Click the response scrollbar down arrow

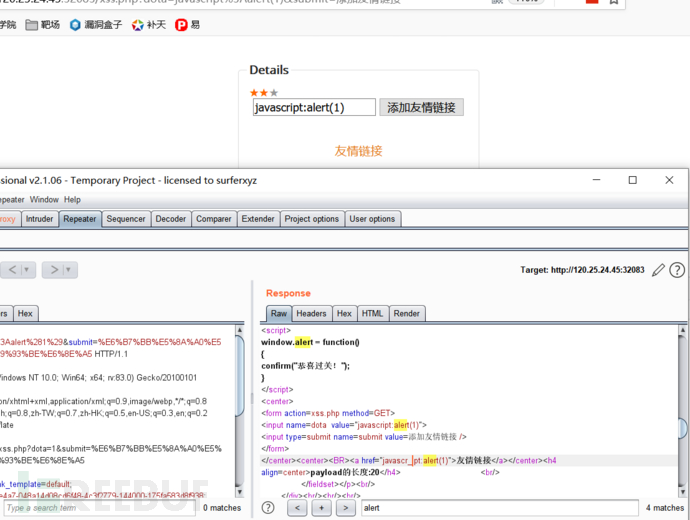tap(683, 492)
